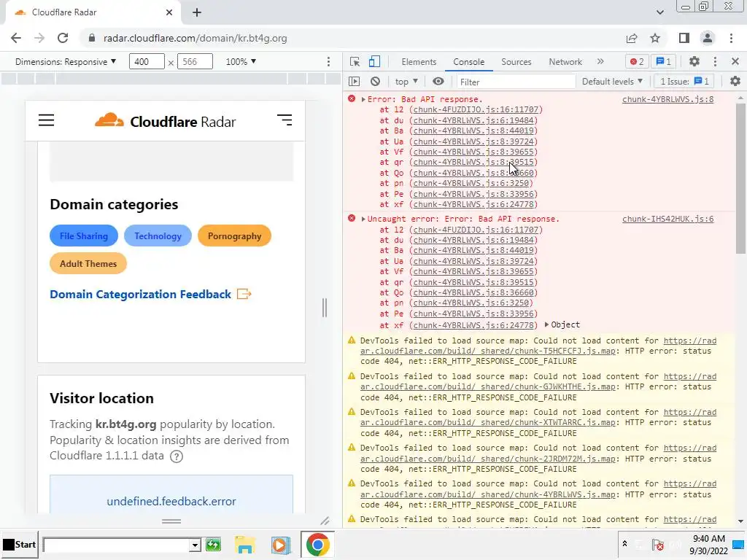Open DevTools customize menu
The height and width of the screenshot is (560, 747).
point(715,61)
